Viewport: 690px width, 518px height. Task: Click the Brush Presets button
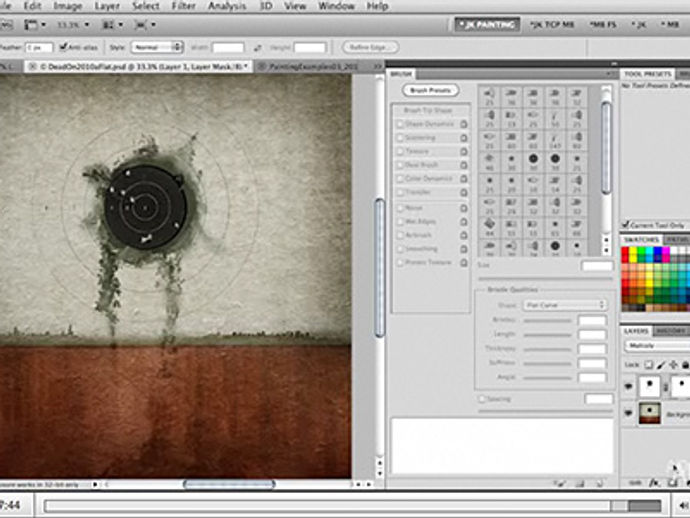click(x=430, y=90)
